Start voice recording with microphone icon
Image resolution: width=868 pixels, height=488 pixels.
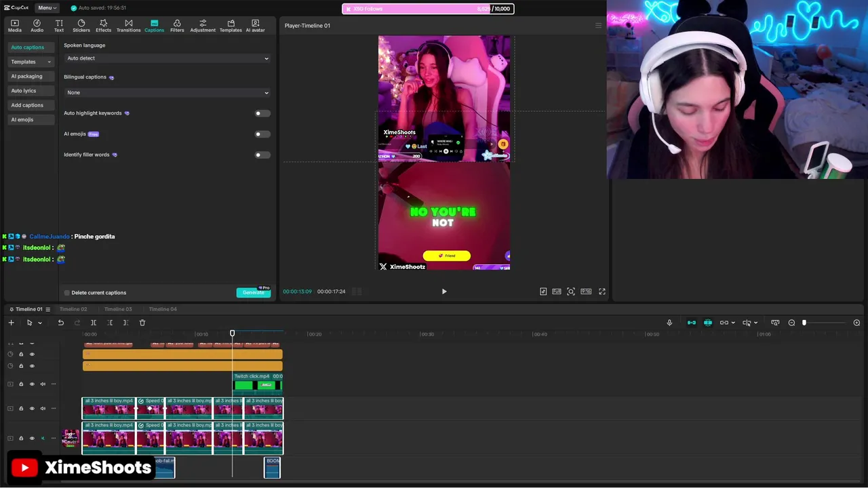[669, 323]
